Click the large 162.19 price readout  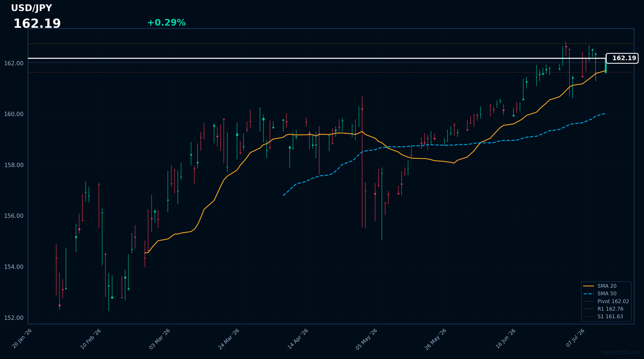point(37,24)
